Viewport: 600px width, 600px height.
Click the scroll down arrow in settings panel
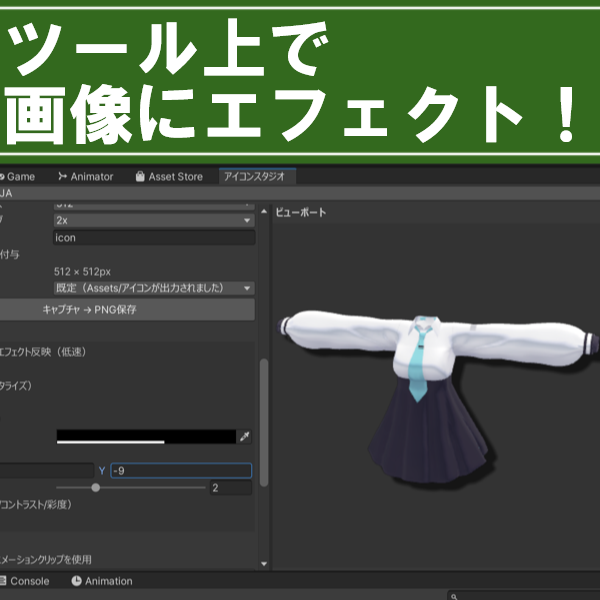click(264, 564)
